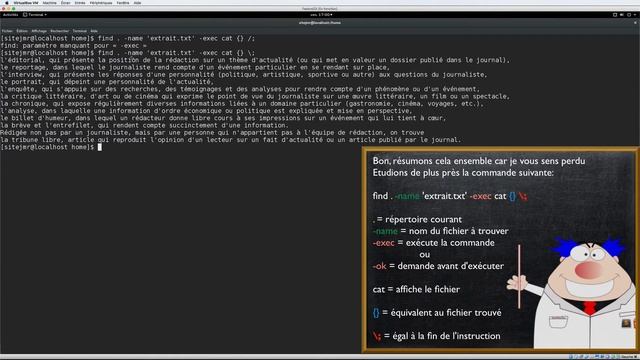The image size is (640, 360).
Task: Click the line starting "la brève et l'entrefilet"
Action: pos(144,125)
